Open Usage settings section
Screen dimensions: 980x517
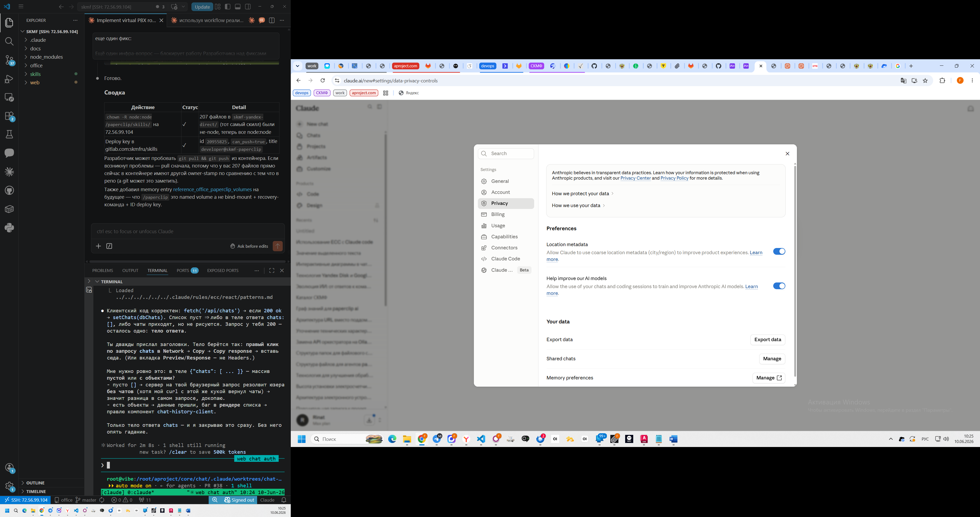click(506, 226)
